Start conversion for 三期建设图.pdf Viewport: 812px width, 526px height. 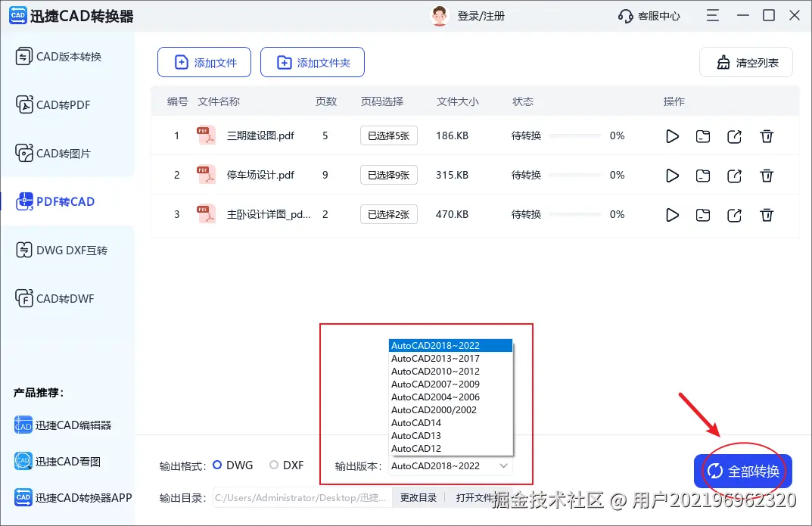click(672, 136)
